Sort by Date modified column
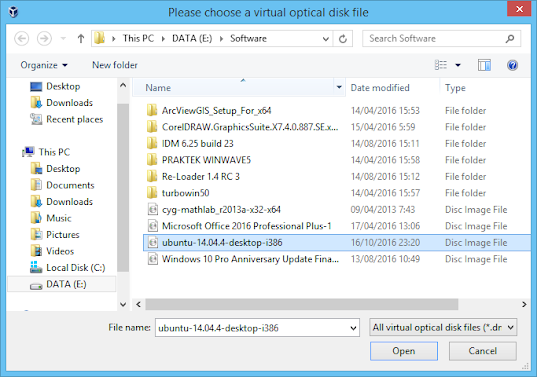Image resolution: width=537 pixels, height=377 pixels. [392, 88]
